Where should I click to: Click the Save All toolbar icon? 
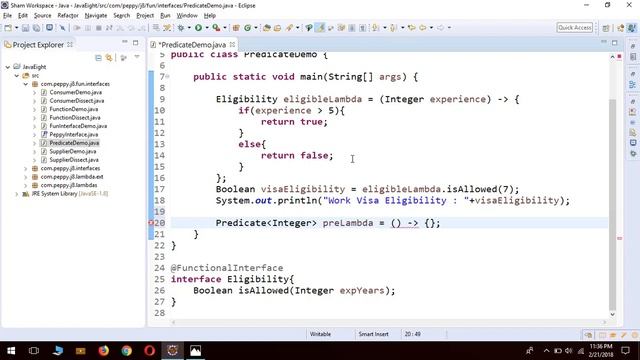coord(36,28)
